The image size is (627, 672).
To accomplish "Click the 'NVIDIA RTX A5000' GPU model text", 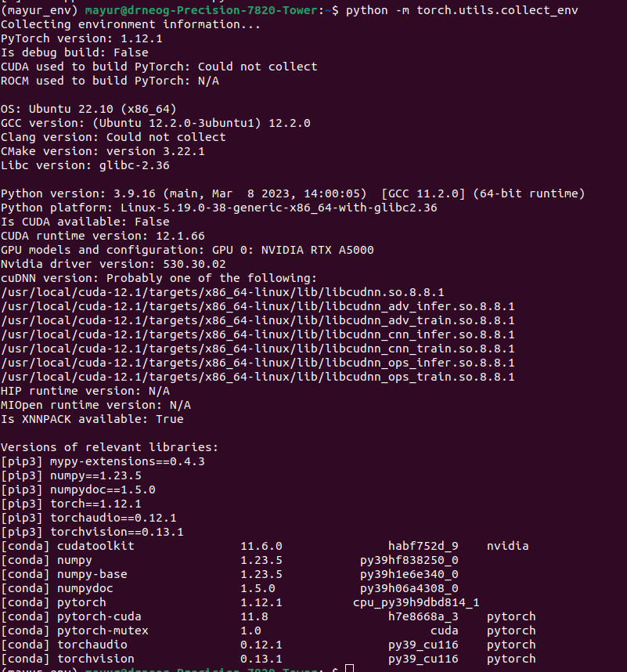I will click(317, 250).
